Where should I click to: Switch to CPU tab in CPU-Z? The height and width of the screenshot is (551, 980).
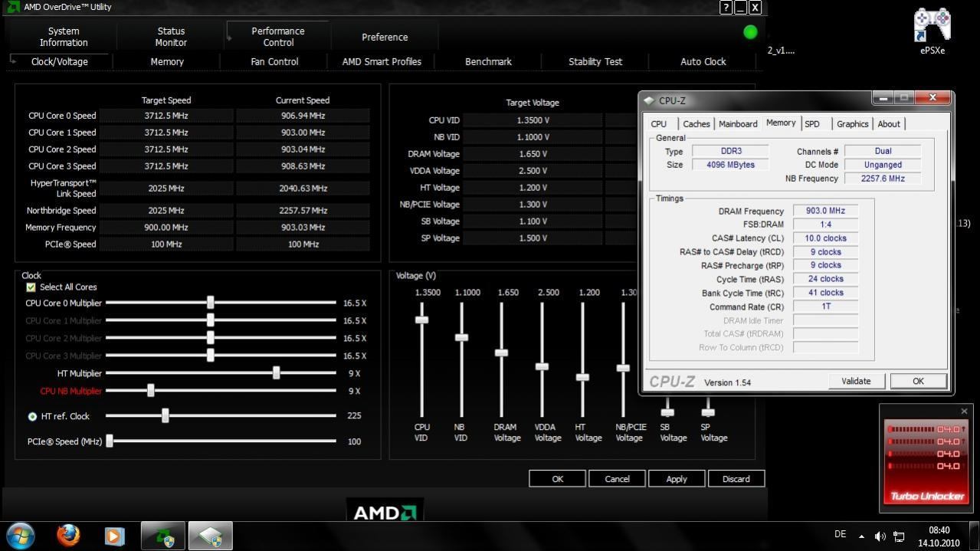(x=659, y=124)
